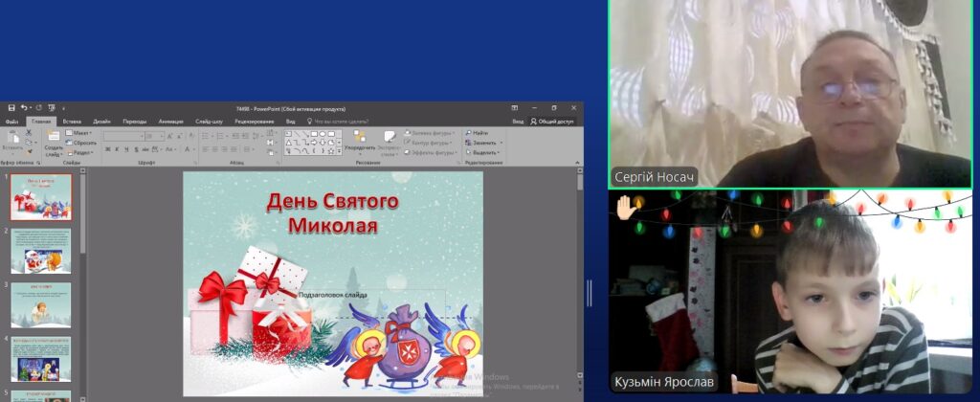Click the vertical scrollbar of the slide editor
This screenshot has height=402, width=980.
(579, 275)
